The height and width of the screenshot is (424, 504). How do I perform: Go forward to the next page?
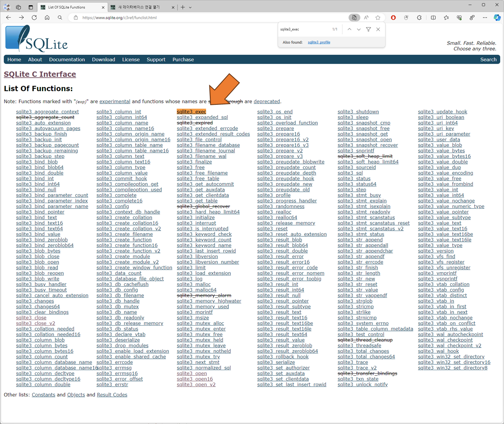tap(21, 18)
